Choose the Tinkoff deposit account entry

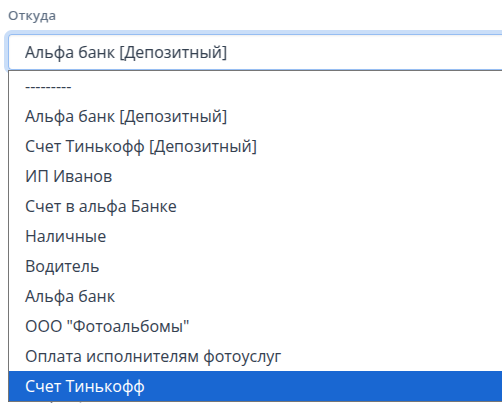(255, 146)
